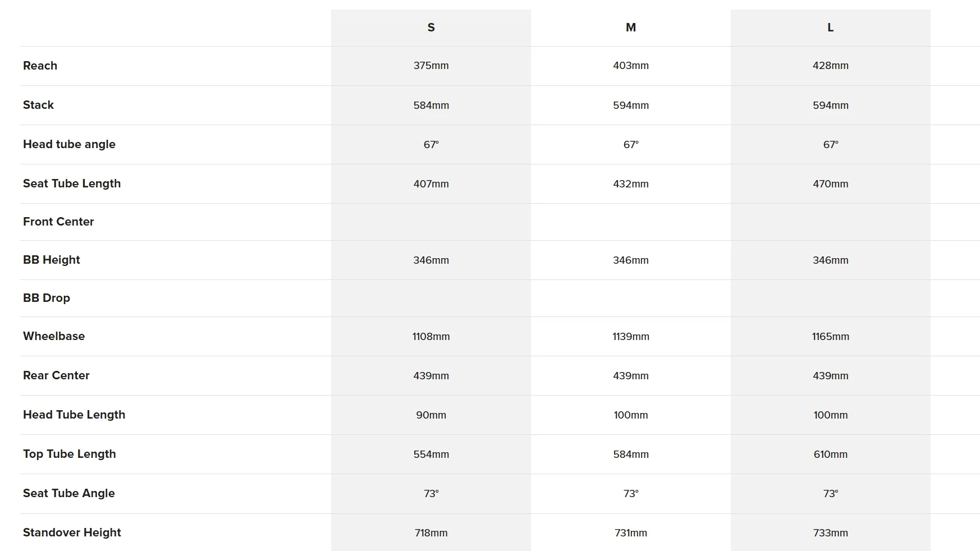Click the Wheelbase row label
980x551 pixels.
tap(54, 336)
